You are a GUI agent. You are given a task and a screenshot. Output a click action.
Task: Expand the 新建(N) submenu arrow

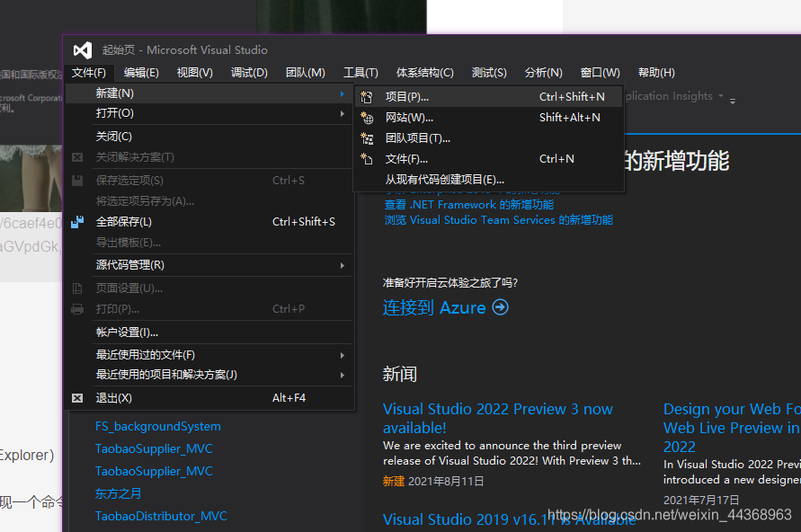343,93
